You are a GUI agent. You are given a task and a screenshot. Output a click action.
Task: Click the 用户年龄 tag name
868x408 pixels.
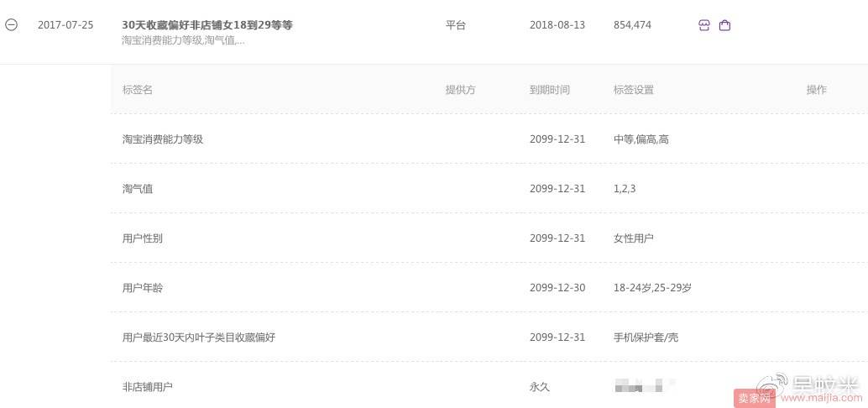point(142,288)
